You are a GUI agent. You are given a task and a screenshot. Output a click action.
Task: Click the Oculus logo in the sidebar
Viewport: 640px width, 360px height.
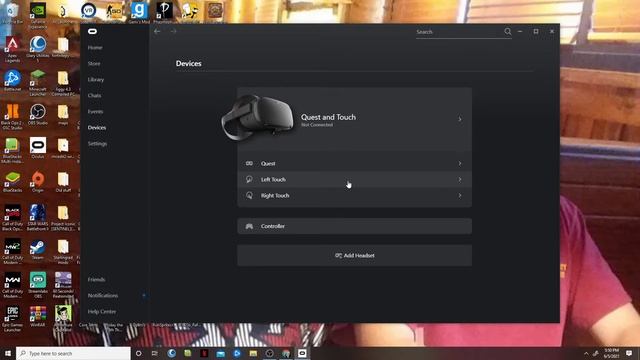point(93,31)
